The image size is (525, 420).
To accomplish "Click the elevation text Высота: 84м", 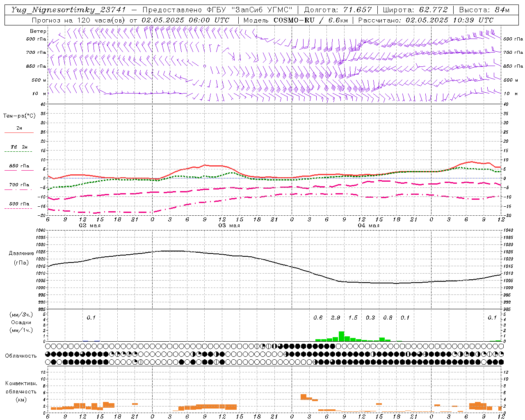I will [484, 10].
